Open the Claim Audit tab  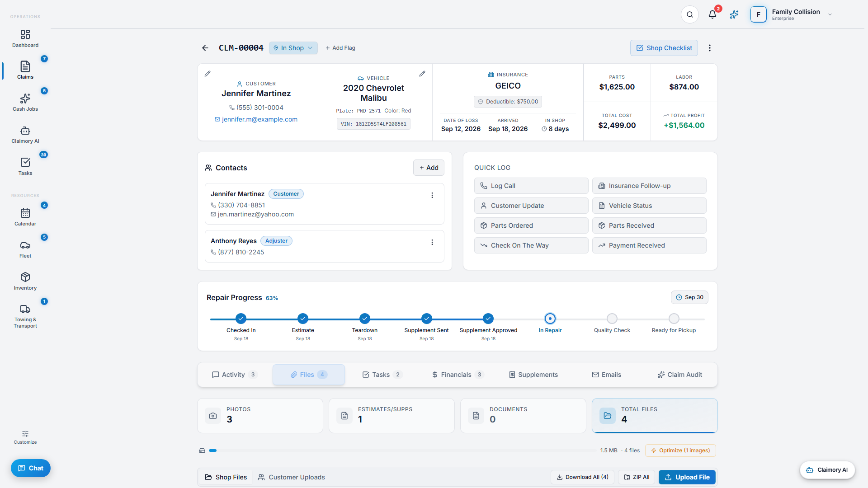point(680,375)
